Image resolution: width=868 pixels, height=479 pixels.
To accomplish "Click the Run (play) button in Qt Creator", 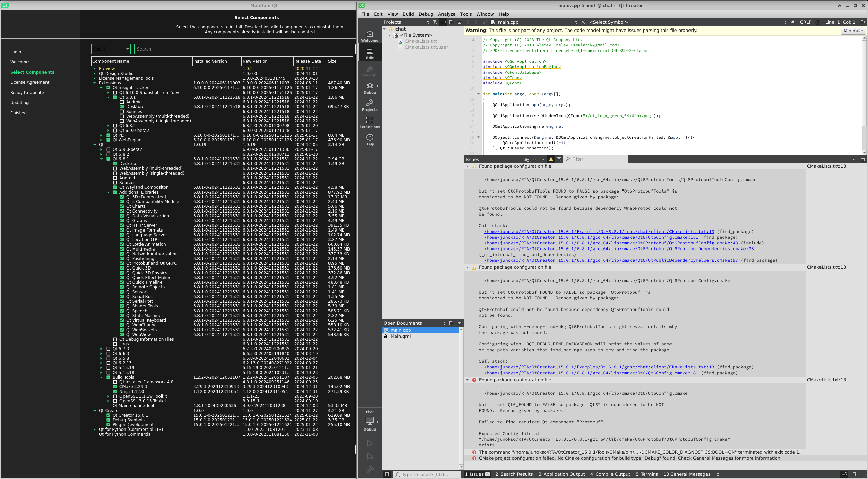I will point(370,443).
